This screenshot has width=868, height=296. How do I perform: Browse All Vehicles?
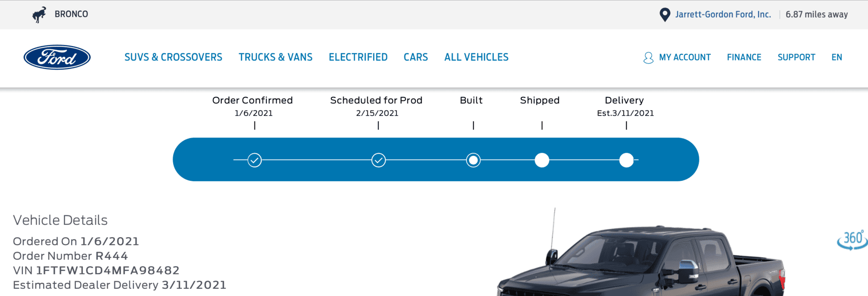tap(476, 57)
